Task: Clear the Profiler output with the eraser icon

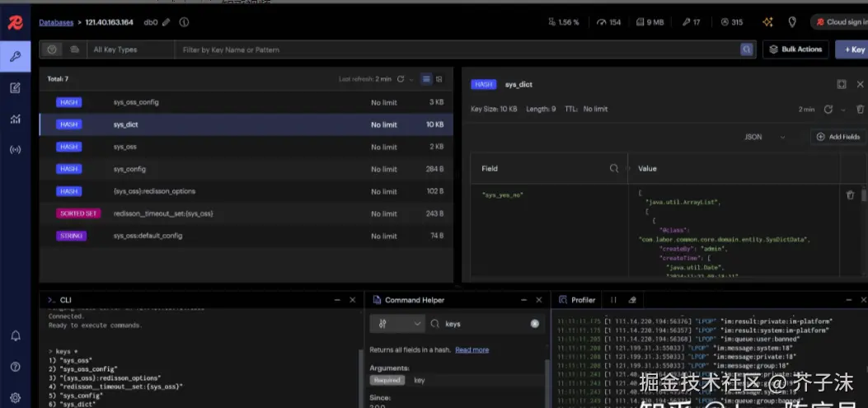Action: pyautogui.click(x=633, y=300)
